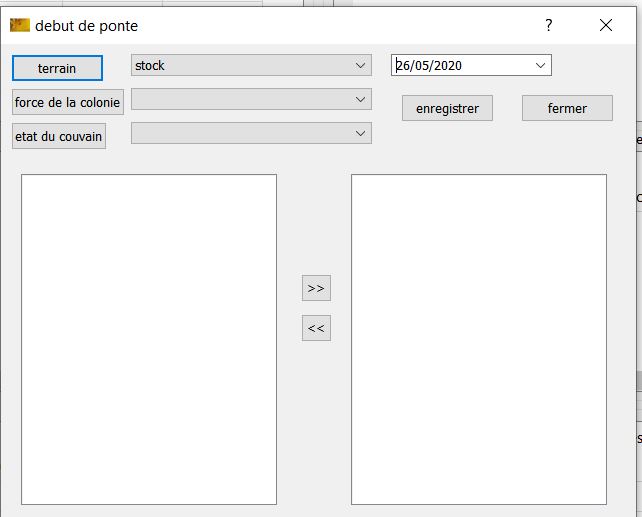Click the yellow app icon in title bar
The image size is (642, 517).
pyautogui.click(x=20, y=25)
